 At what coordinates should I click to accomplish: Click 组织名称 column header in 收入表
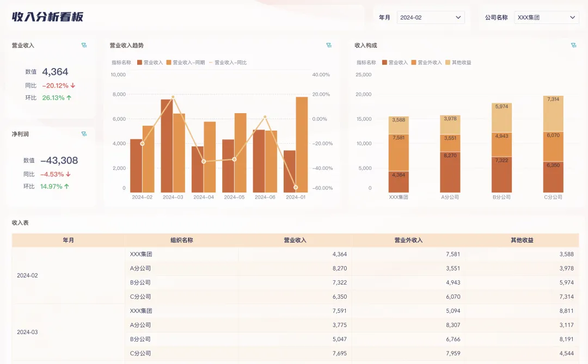pos(181,240)
